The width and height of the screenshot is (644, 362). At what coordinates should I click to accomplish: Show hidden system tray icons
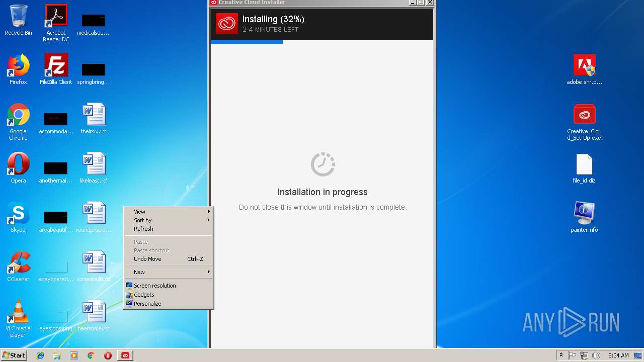[561, 355]
